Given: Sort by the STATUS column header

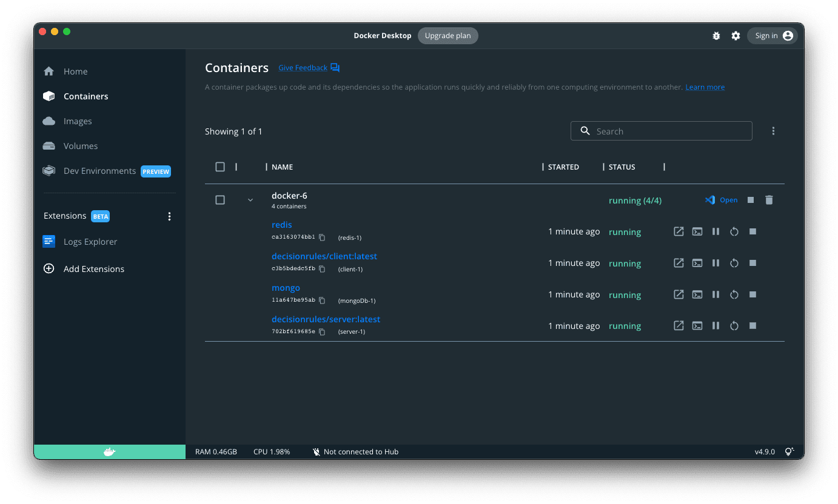Looking at the screenshot, I should coord(622,167).
